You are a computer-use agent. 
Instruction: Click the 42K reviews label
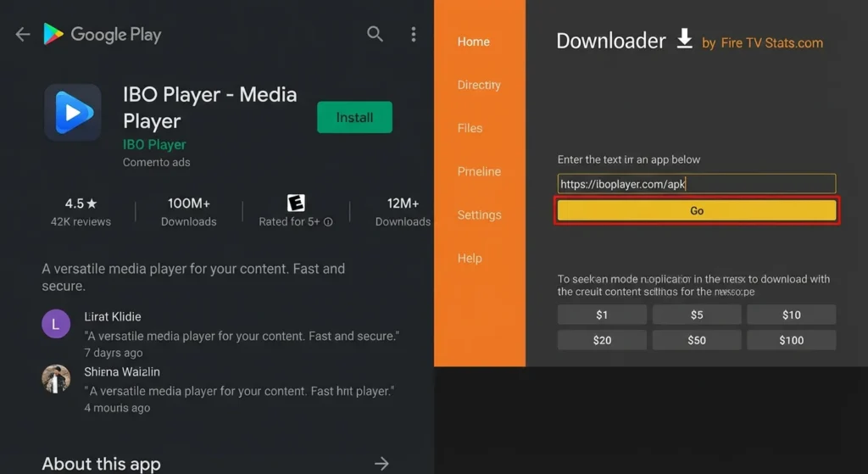(x=81, y=221)
